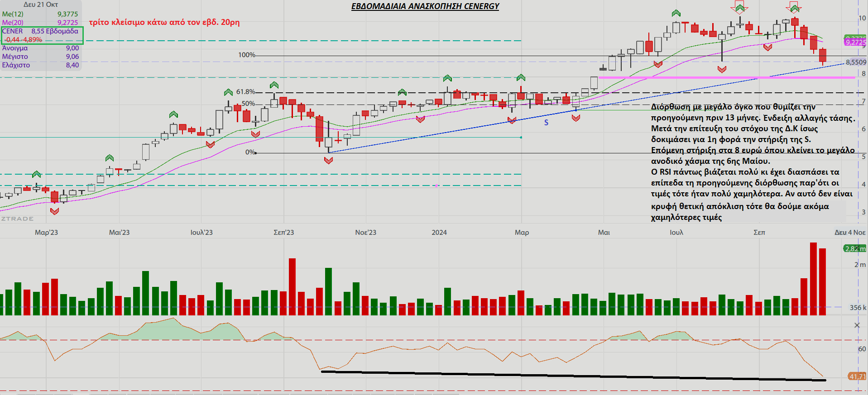Click the 8,5509 current price tag
The image size is (868, 395).
click(856, 62)
